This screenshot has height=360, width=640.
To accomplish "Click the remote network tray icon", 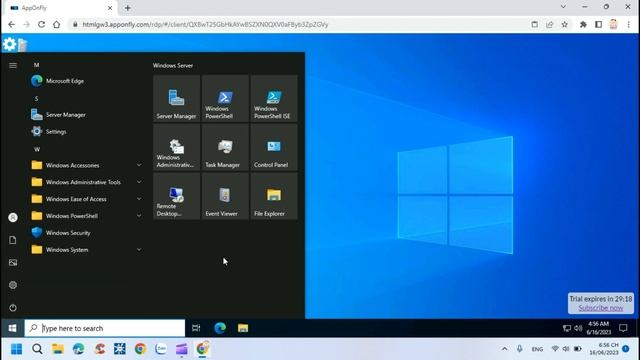I will tap(567, 328).
